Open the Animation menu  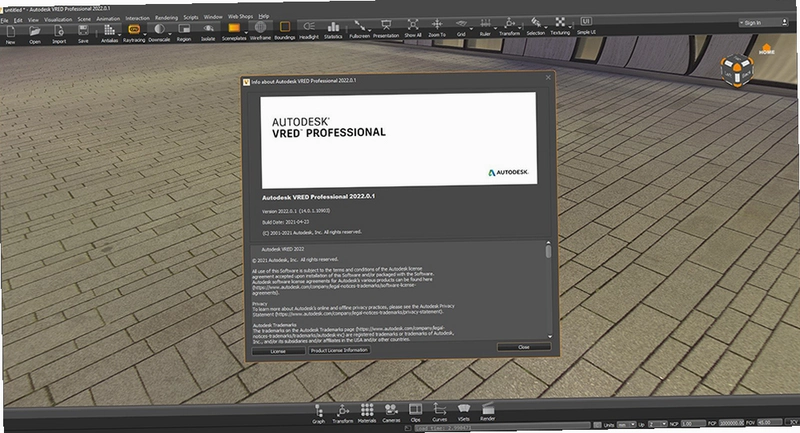tap(108, 18)
